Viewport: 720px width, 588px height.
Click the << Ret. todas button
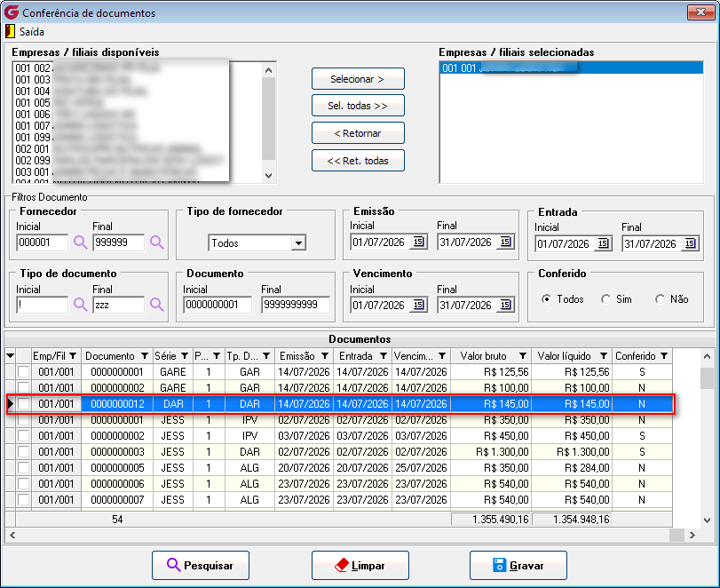358,161
